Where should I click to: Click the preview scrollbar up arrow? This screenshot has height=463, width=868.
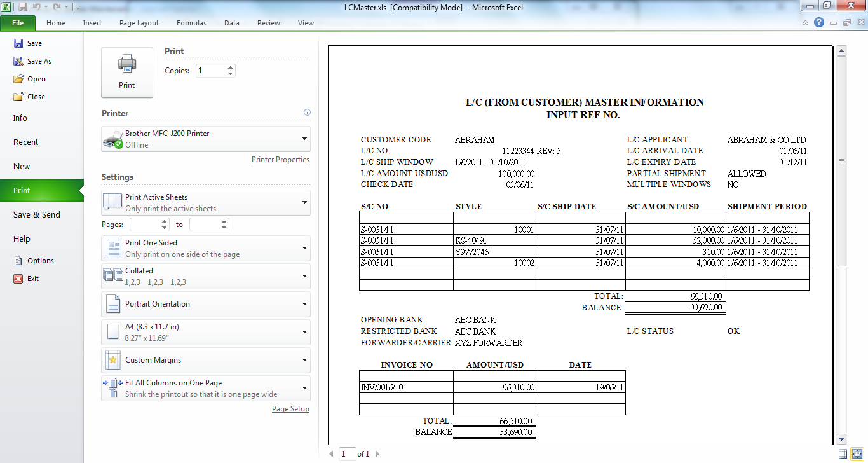coord(842,51)
